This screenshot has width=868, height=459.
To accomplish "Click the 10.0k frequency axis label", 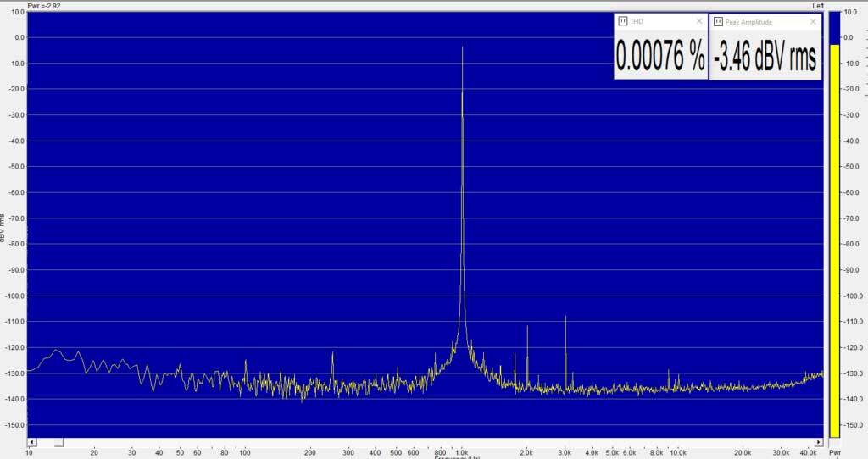I will [677, 453].
